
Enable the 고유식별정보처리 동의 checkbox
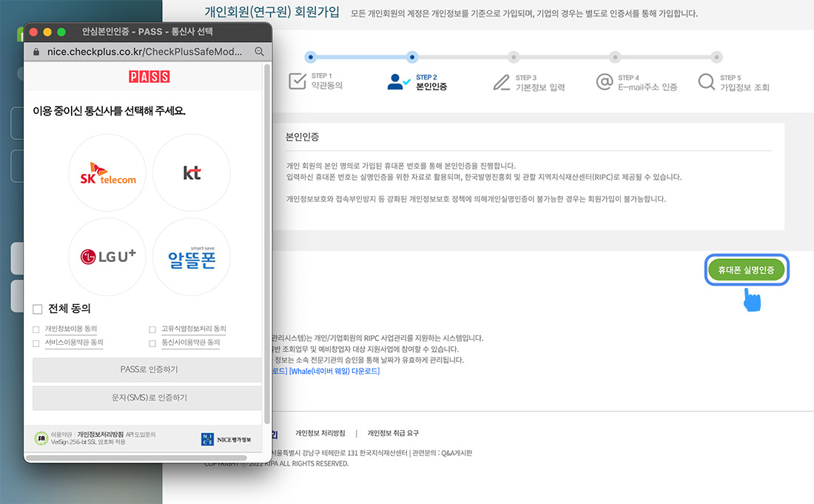[152, 329]
